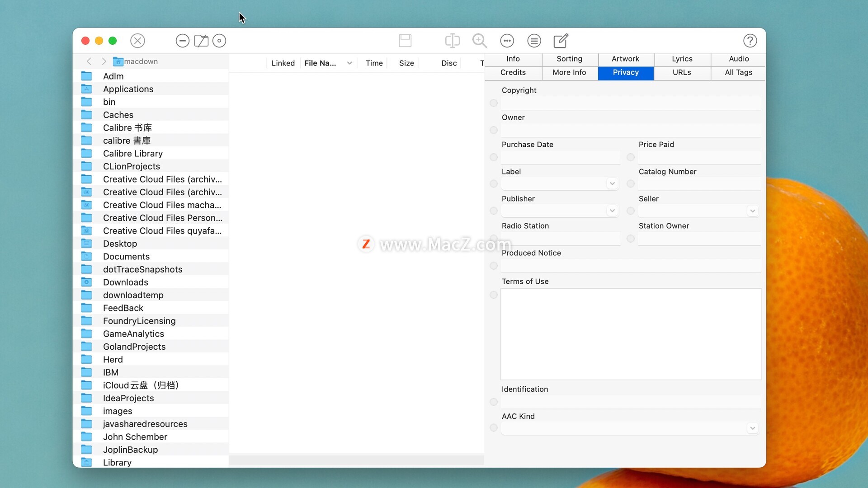Click the File Name column sort chevron
This screenshot has height=488, width=868.
(x=349, y=63)
